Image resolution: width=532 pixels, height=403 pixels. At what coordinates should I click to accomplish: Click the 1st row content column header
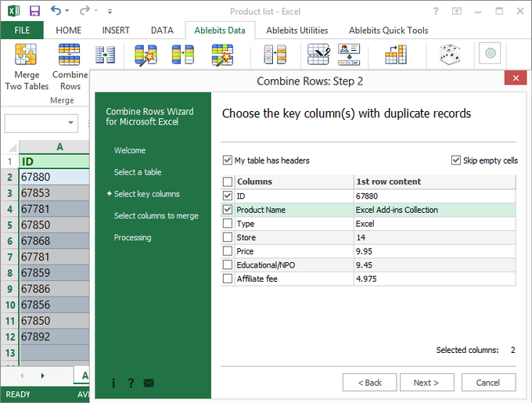click(435, 182)
